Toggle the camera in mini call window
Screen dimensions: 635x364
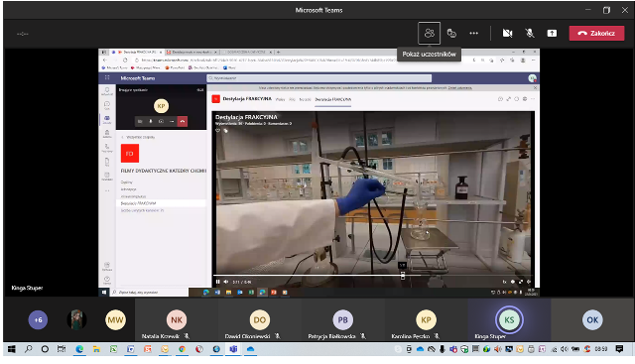click(x=140, y=121)
